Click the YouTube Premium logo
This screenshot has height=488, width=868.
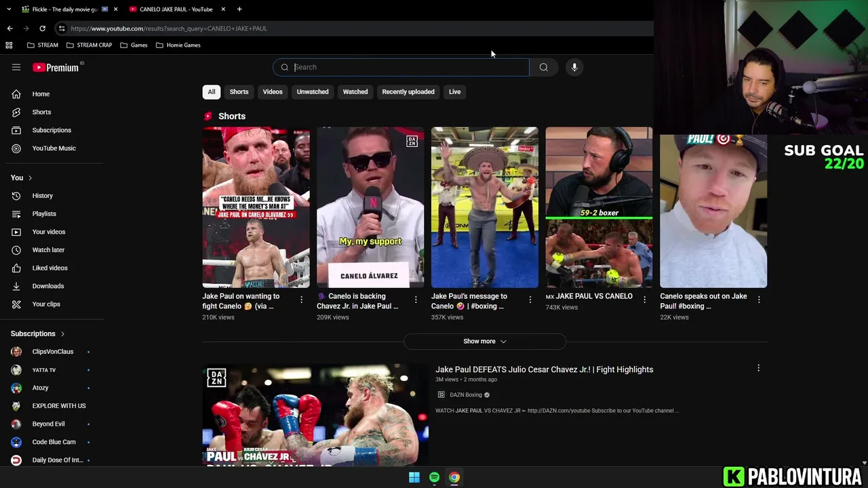(56, 67)
